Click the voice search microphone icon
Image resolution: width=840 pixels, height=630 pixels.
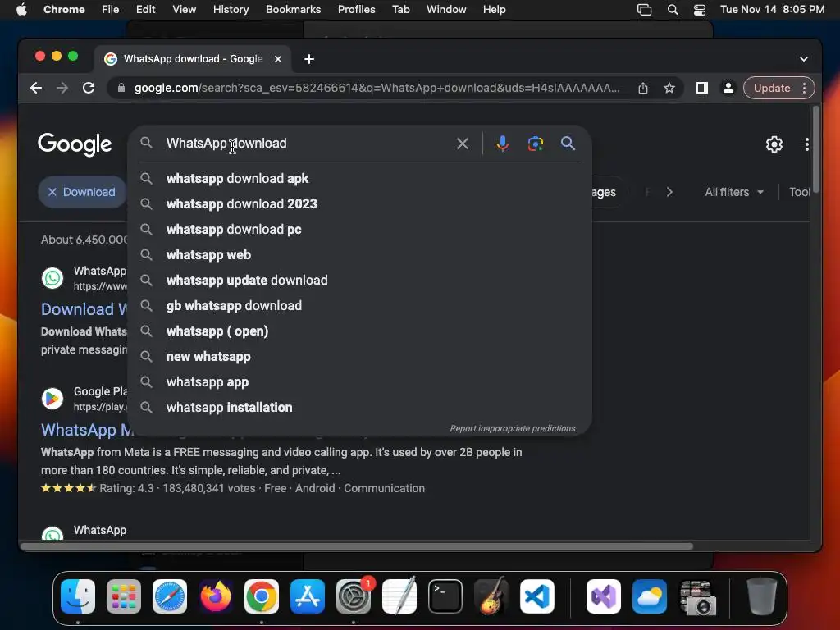click(x=502, y=144)
